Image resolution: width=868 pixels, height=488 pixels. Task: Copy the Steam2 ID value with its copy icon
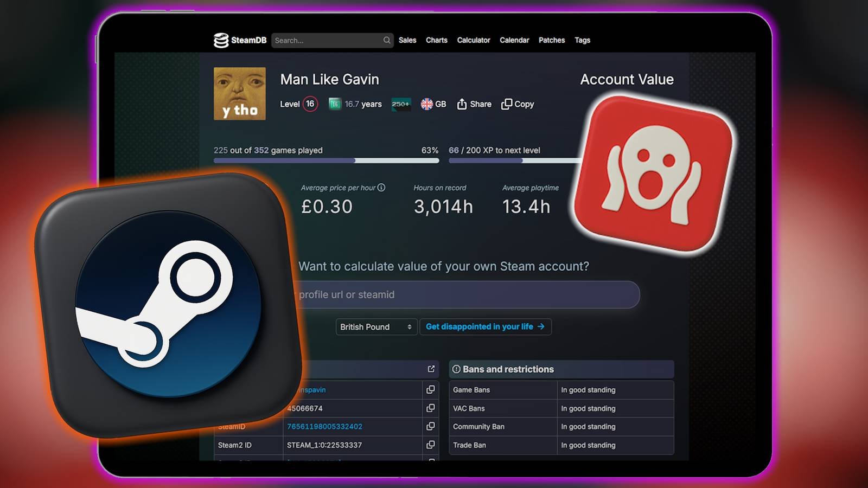click(x=431, y=445)
